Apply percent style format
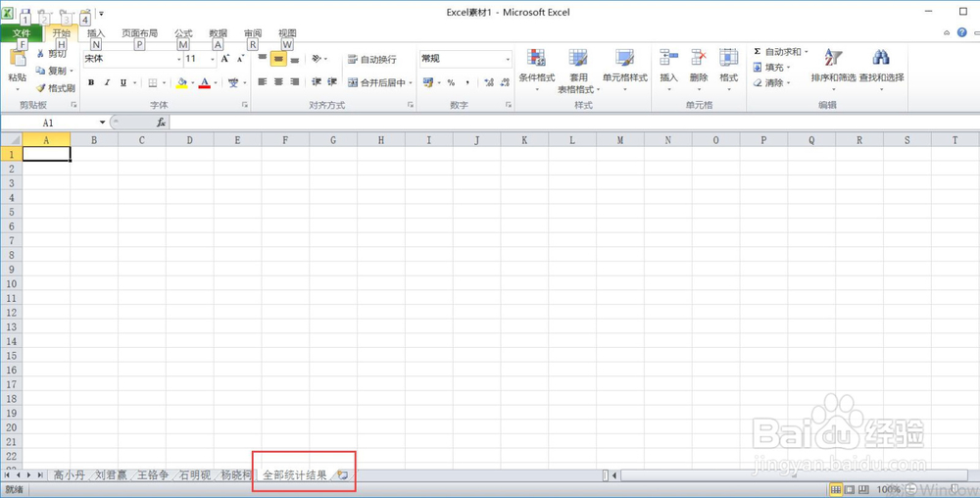The image size is (980, 498). pyautogui.click(x=451, y=82)
